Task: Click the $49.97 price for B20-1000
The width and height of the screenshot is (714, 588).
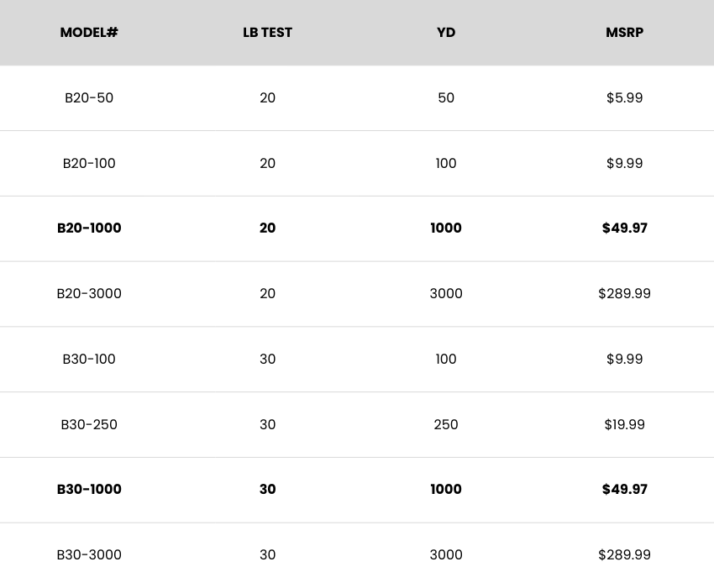Action: [x=624, y=228]
